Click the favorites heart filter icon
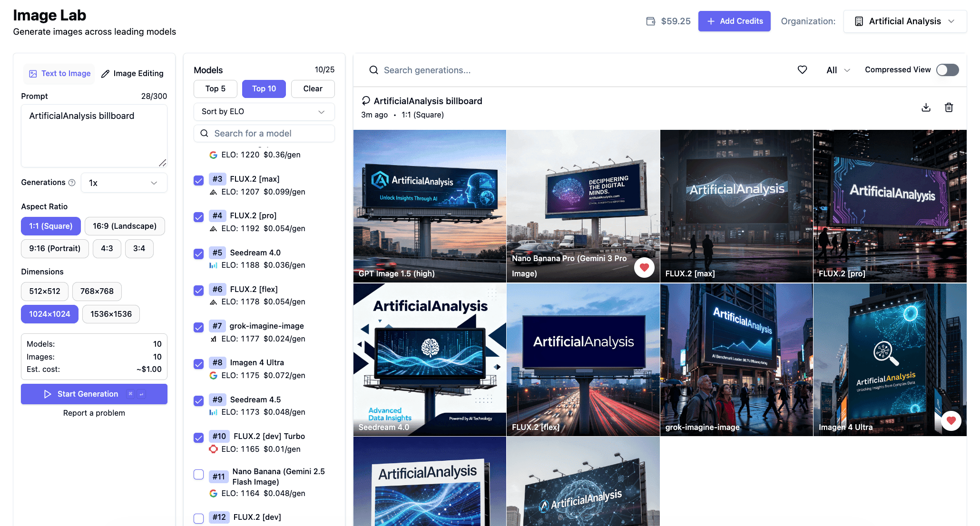The image size is (980, 526). point(802,70)
